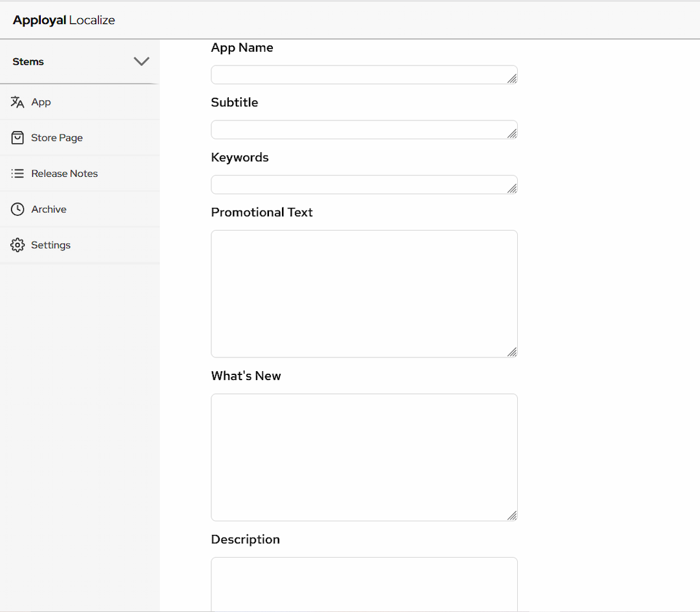The width and height of the screenshot is (700, 612).
Task: Expand the Stems dropdown chevron
Action: tap(141, 62)
